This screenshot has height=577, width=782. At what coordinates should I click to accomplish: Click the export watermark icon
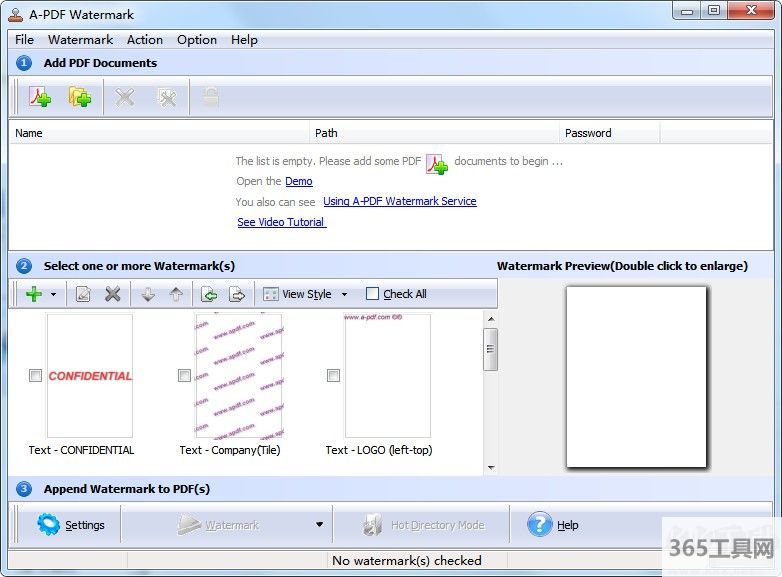(237, 294)
